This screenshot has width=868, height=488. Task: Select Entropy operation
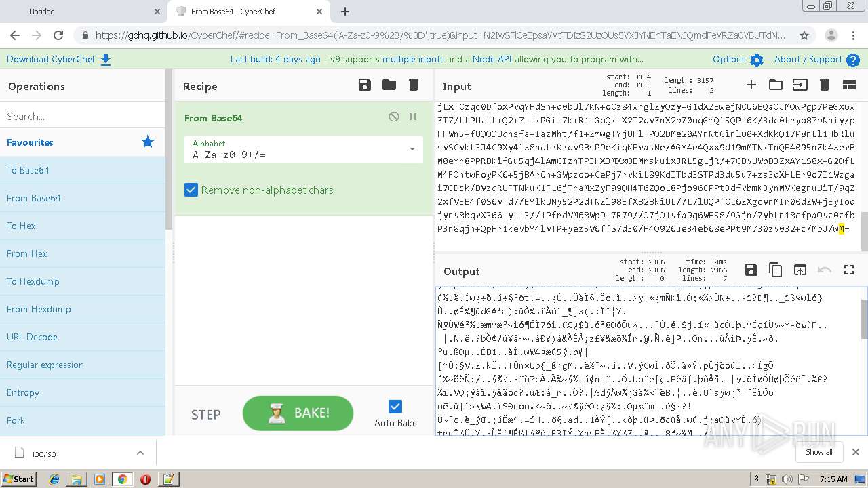point(82,392)
